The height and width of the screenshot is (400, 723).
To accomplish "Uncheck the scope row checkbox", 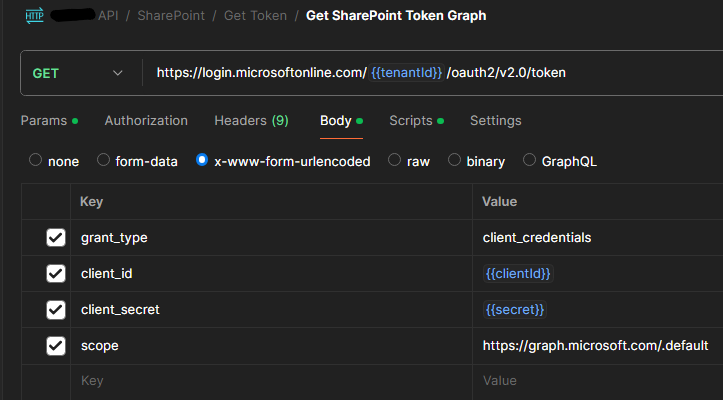I will 56,346.
